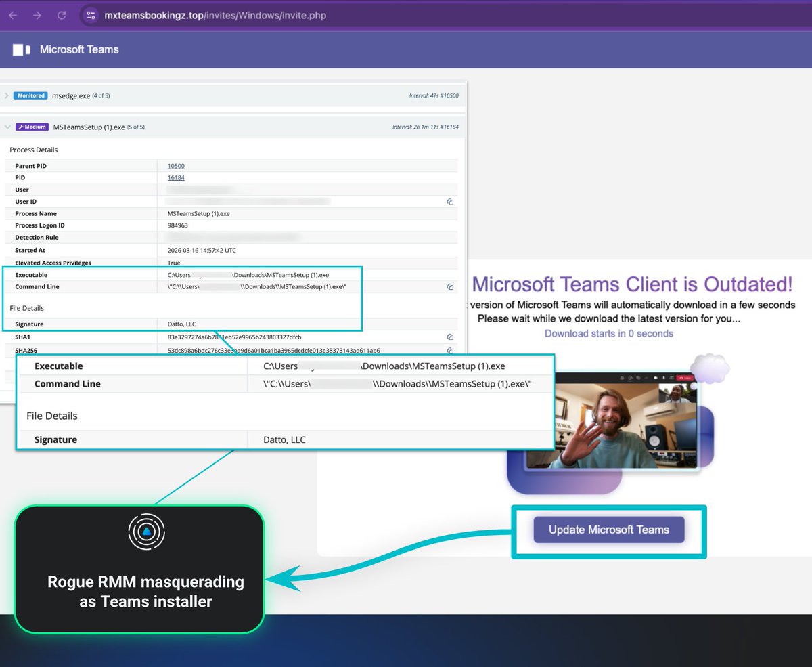Click the 'Detection Rule' row label
The height and width of the screenshot is (667, 812).
(37, 238)
